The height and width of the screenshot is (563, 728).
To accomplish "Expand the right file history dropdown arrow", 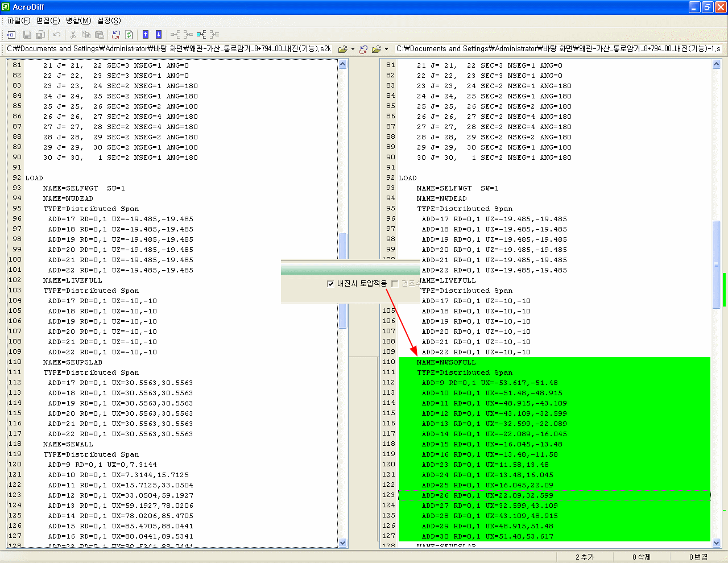I will (x=386, y=49).
